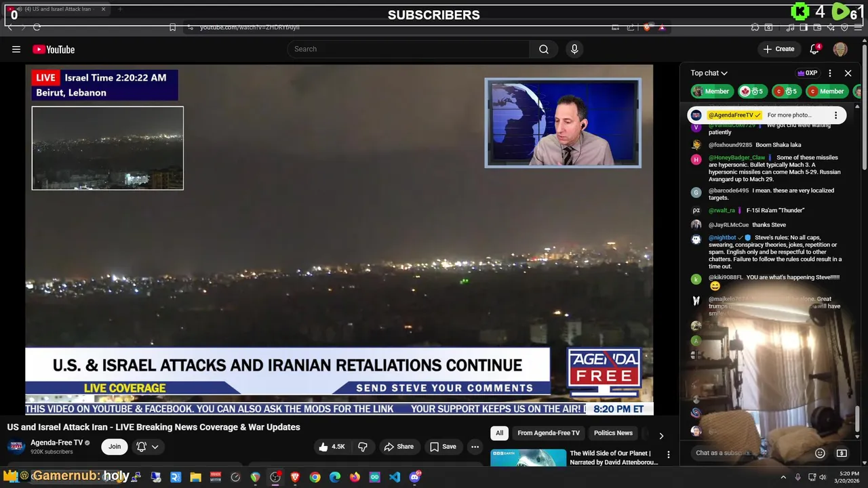Click the maple leaf gift chip

coord(752,91)
